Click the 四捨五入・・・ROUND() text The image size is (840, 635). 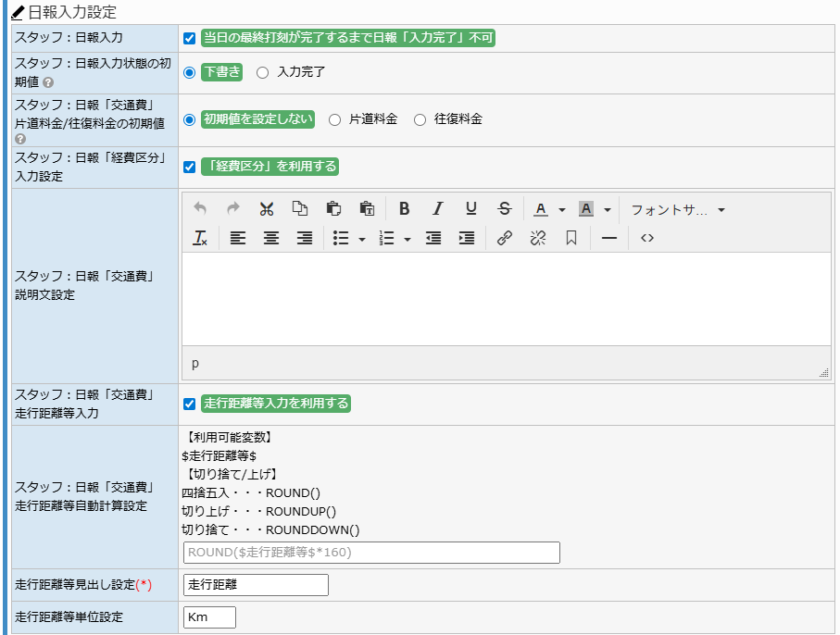tap(251, 493)
